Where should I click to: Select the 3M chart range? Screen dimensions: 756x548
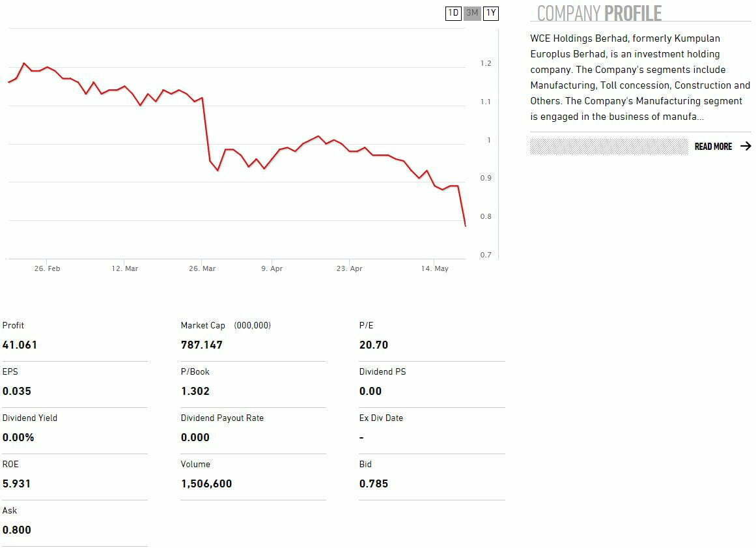tap(472, 13)
